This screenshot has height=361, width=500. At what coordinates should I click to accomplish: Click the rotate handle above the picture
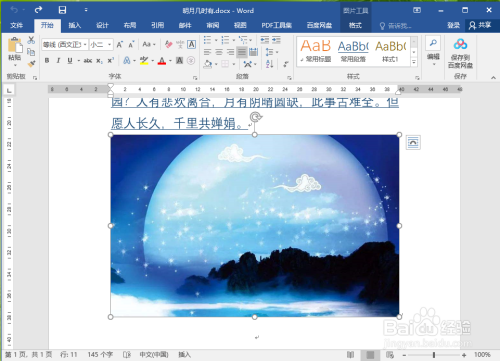point(255,117)
